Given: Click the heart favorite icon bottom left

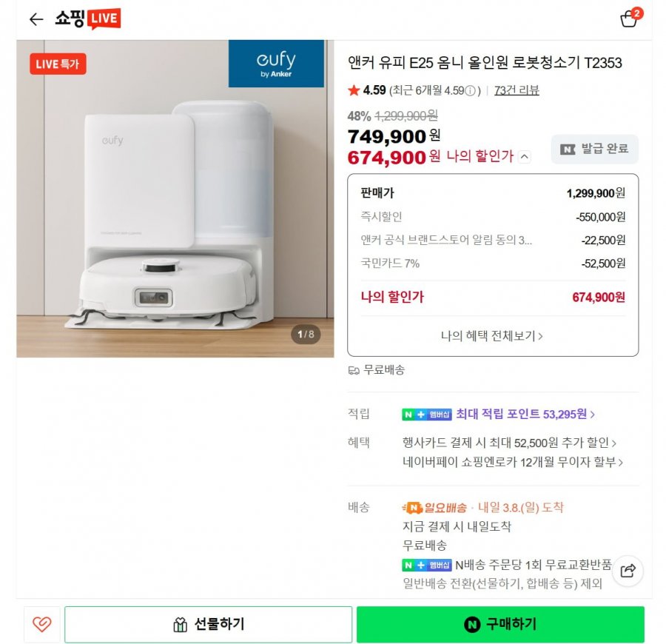Looking at the screenshot, I should click(x=42, y=624).
